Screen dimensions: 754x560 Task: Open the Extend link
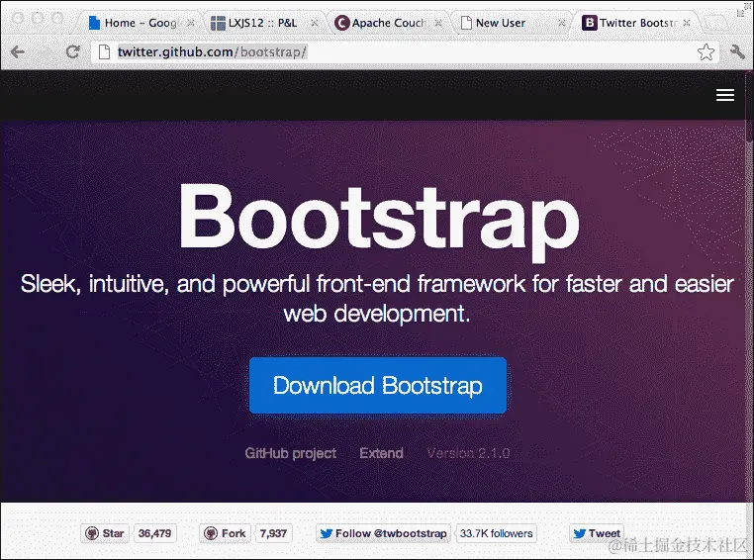(381, 453)
